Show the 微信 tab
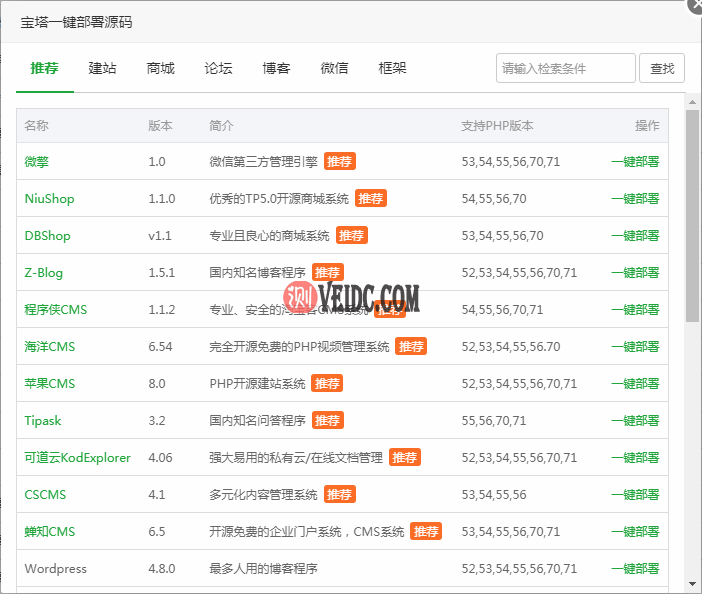The image size is (702, 594). coord(334,68)
